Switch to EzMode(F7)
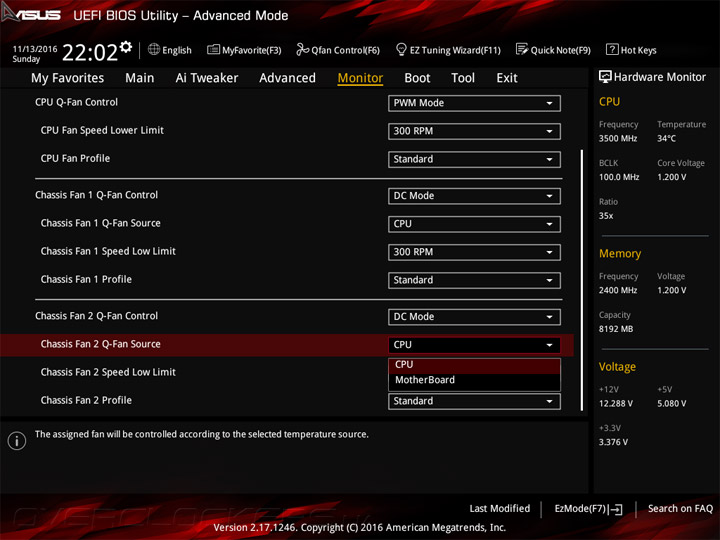 point(588,509)
